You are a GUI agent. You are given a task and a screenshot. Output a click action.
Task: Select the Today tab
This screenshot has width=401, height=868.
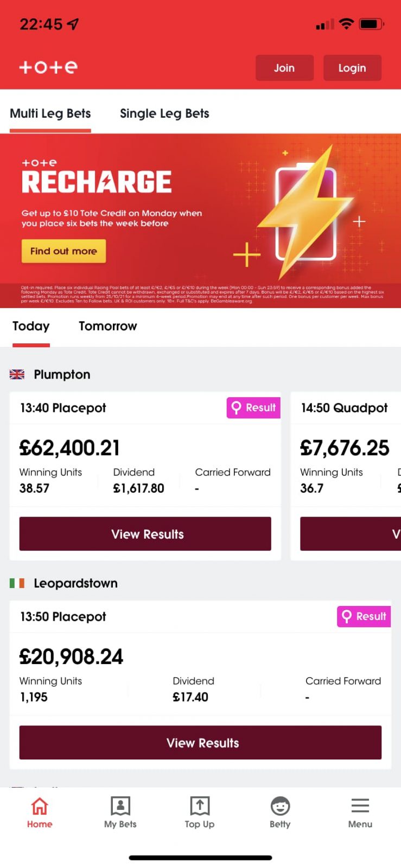point(31,326)
